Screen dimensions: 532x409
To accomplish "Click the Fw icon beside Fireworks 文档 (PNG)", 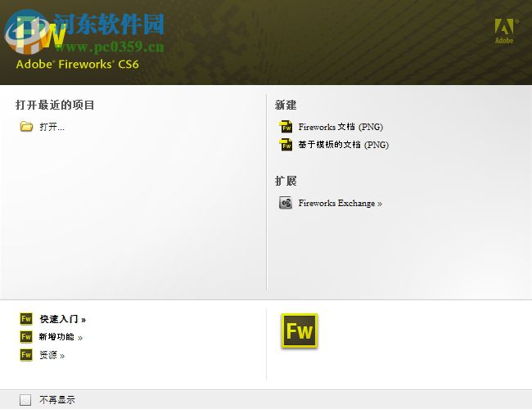I will (x=286, y=127).
